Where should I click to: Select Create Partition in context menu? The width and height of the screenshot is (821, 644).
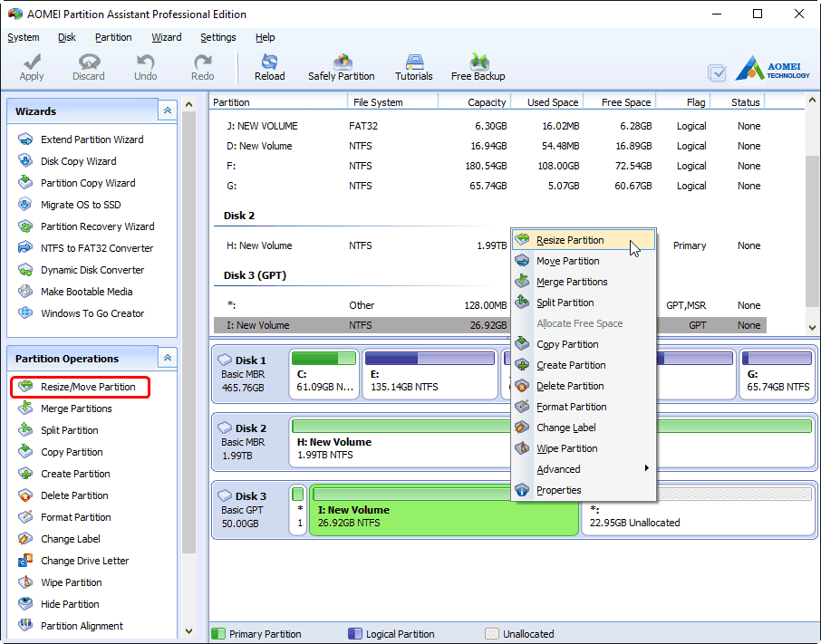584,365
